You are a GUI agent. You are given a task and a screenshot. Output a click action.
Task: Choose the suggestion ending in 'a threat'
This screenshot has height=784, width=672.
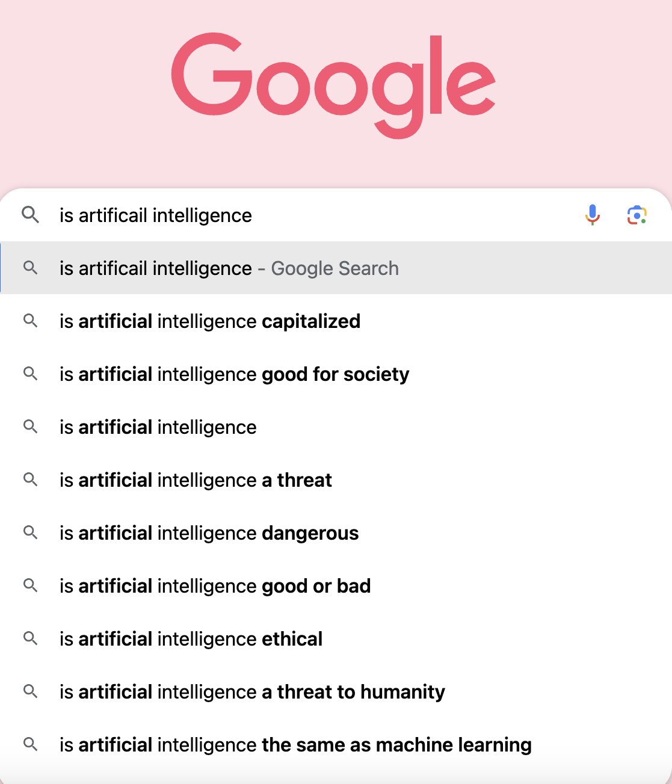pyautogui.click(x=196, y=480)
